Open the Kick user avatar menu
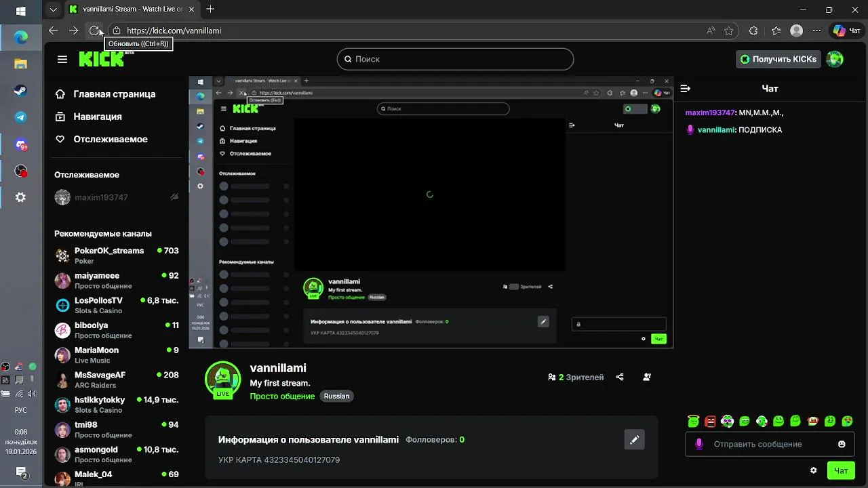This screenshot has height=488, width=868. pyautogui.click(x=835, y=59)
